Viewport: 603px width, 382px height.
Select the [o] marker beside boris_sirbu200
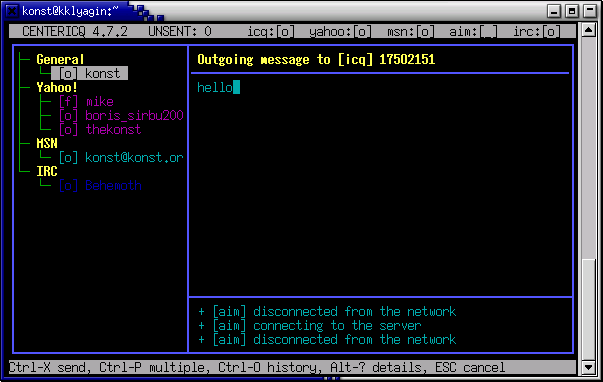[x=68, y=115]
